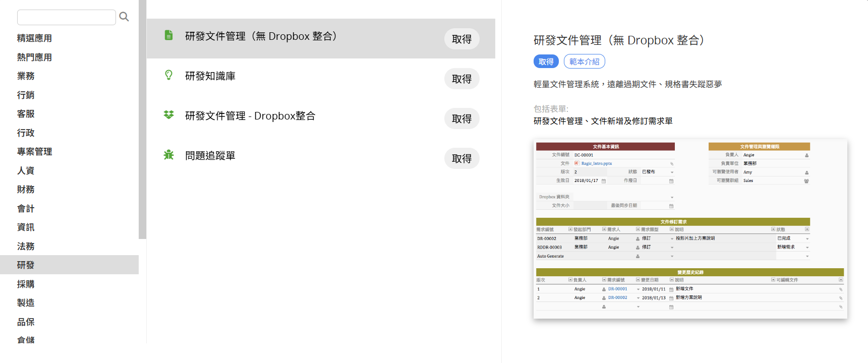This screenshot has width=868, height=363.
Task: Get the 研發知識庫 template
Action: tap(461, 79)
